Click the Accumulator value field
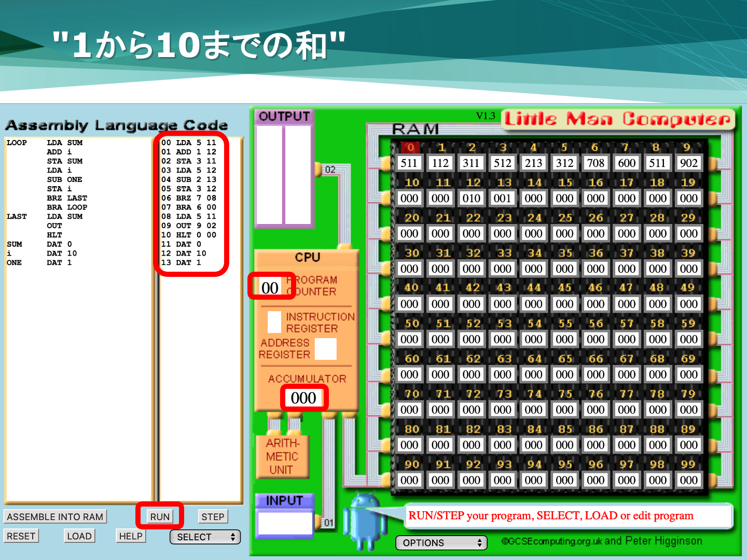Image resolution: width=747 pixels, height=560 pixels. 303,398
